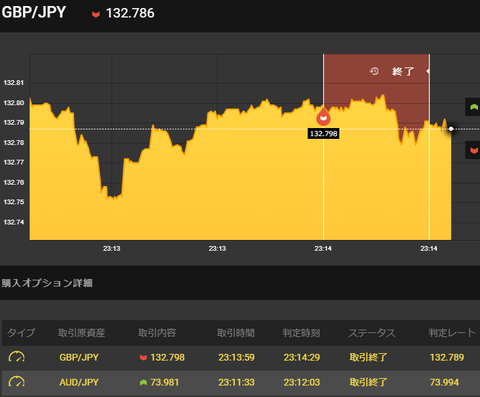The image size is (480, 397).
Task: Click the 購入オプション詳細 section heading
Action: point(47,283)
